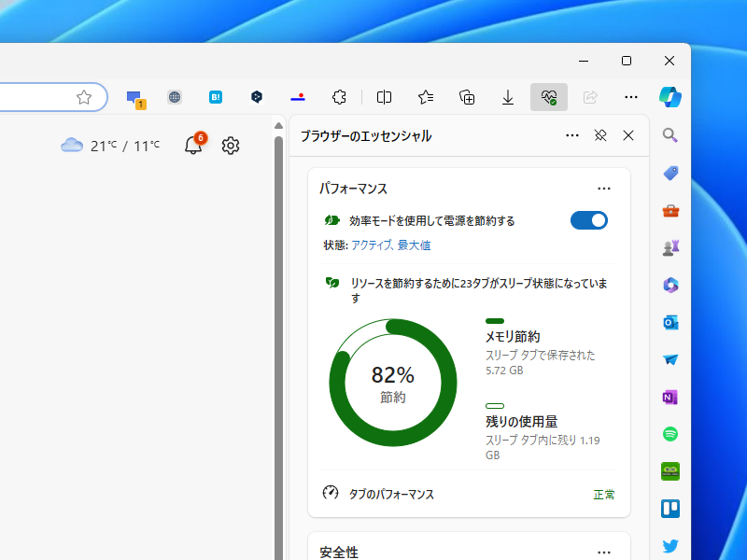747x560 pixels.
Task: Add current page to favorites via star
Action: tap(84, 96)
